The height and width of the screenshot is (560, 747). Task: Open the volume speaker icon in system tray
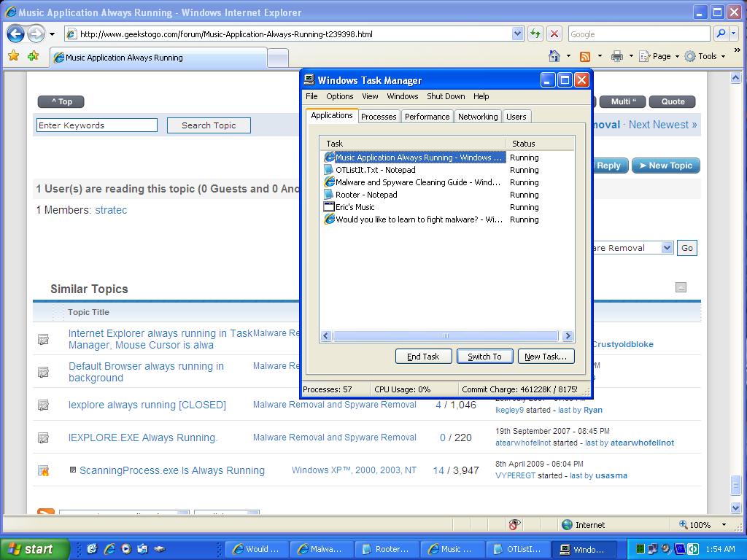[667, 549]
